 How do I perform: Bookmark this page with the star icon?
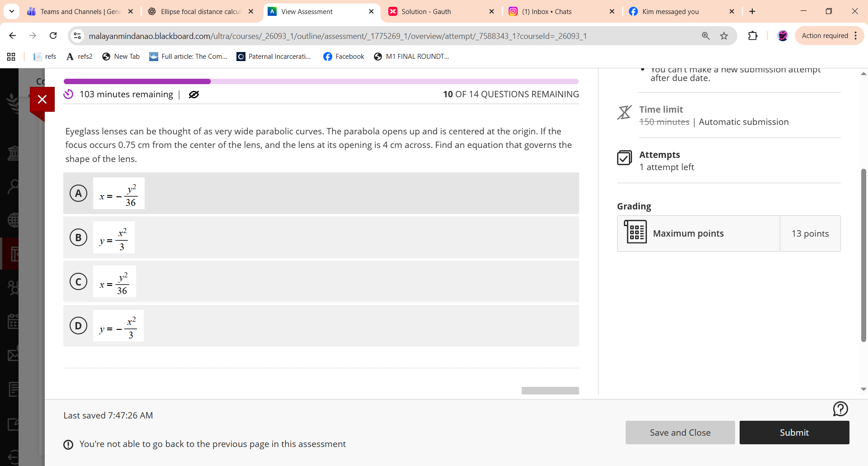724,36
